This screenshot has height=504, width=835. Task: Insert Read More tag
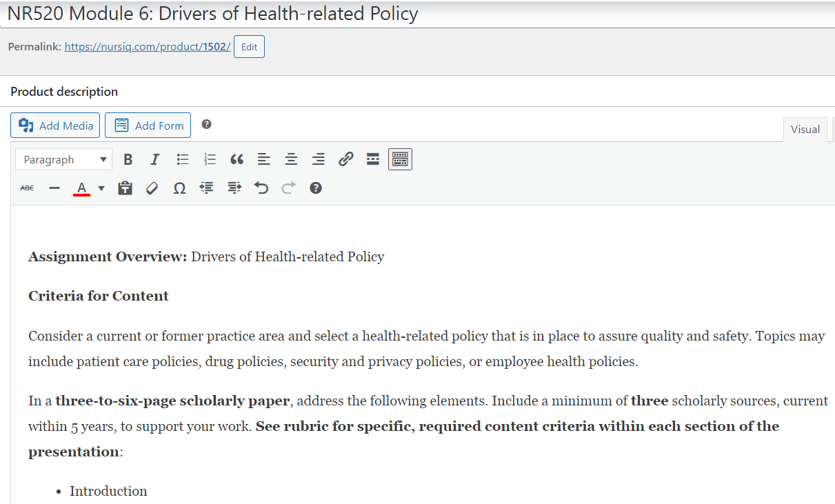click(x=373, y=160)
